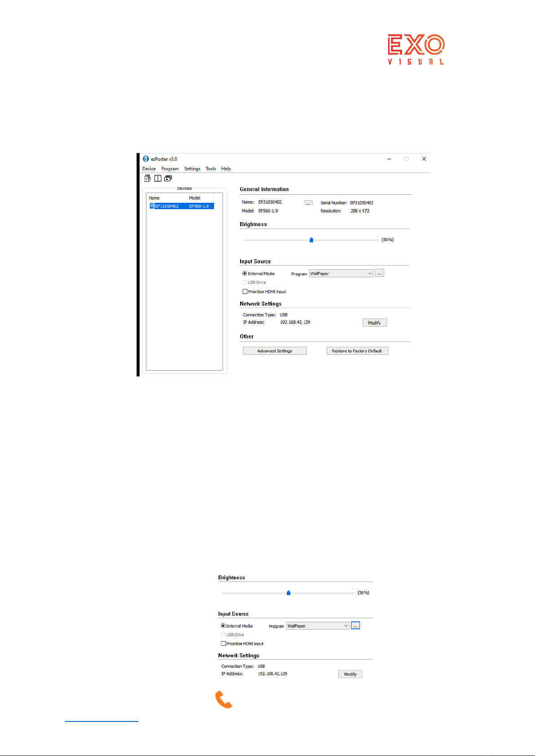Click the ezPoster app icon in title bar
The width and height of the screenshot is (535, 756).
[145, 159]
